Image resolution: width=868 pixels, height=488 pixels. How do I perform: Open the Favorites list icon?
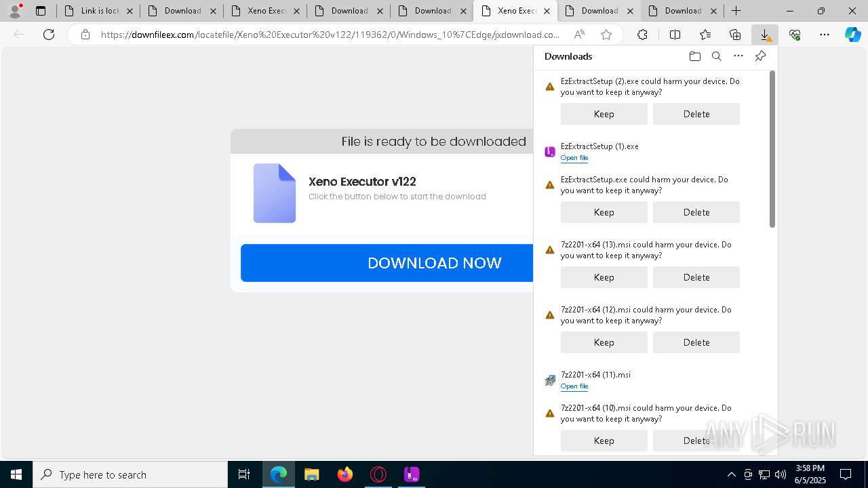click(705, 35)
